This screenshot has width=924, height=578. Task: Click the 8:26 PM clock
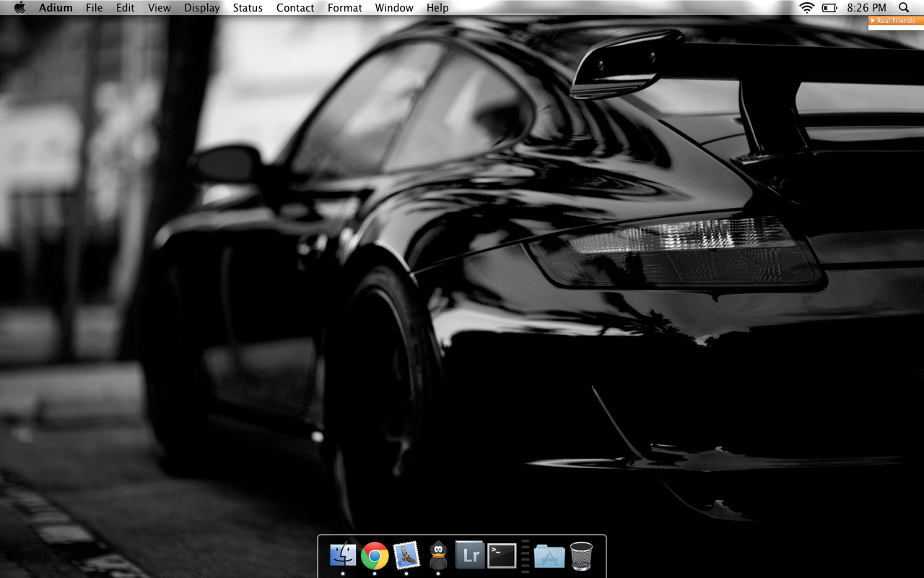click(x=866, y=8)
